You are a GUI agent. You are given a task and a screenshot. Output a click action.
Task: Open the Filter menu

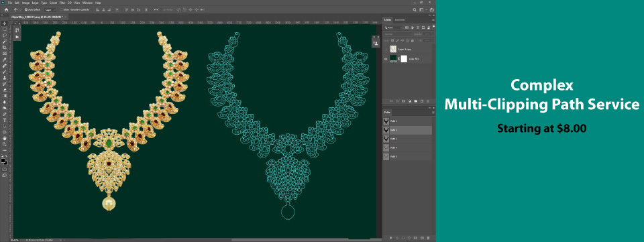(x=62, y=3)
